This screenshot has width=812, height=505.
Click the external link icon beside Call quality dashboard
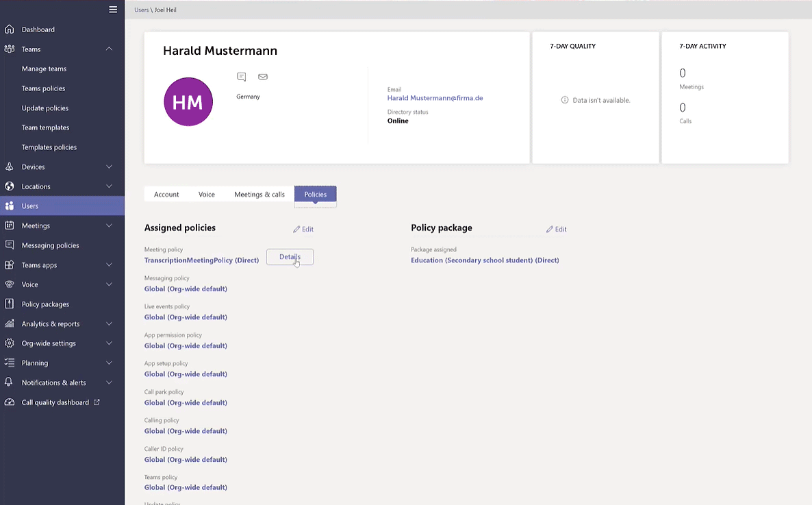pos(97,402)
